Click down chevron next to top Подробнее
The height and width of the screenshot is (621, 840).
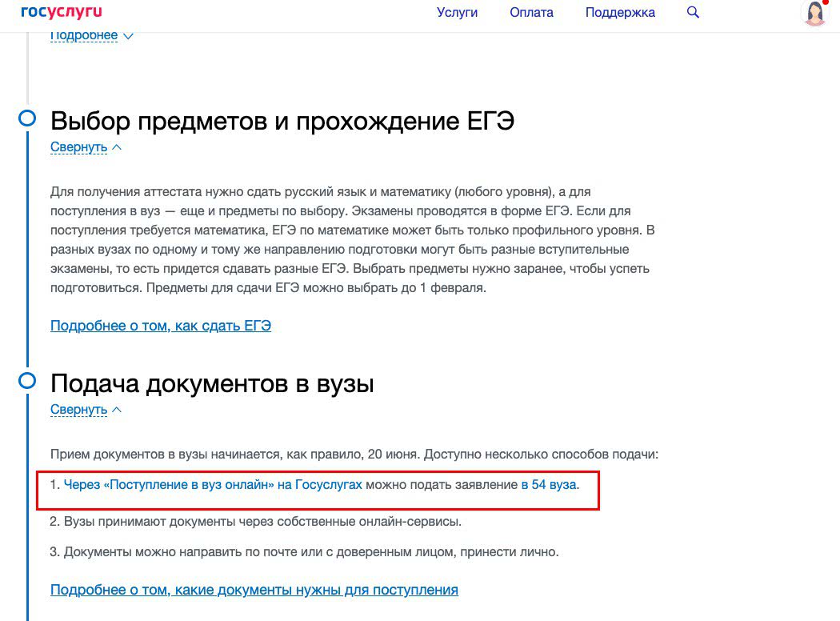pyautogui.click(x=128, y=35)
